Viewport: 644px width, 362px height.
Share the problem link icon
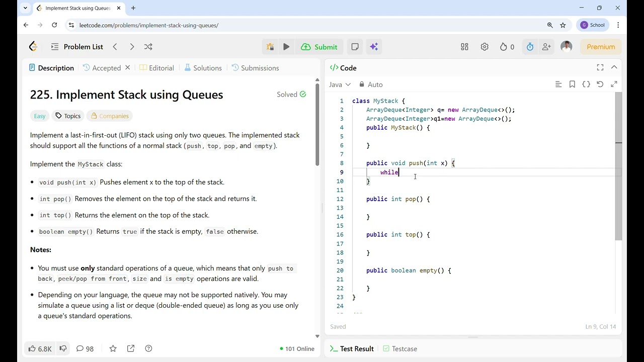coord(131,348)
